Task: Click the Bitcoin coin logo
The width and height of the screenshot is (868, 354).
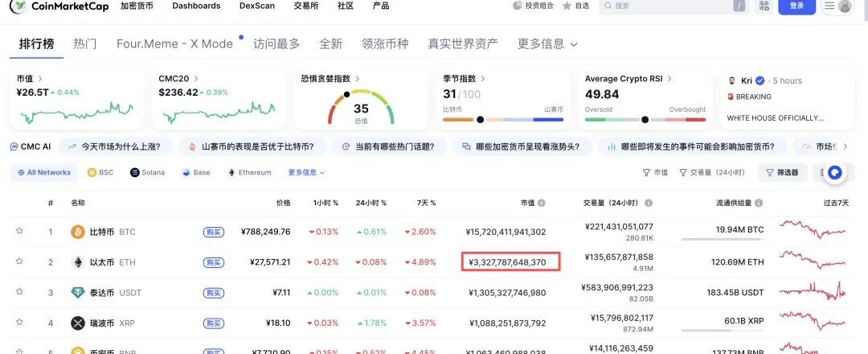Action: pyautogui.click(x=78, y=232)
